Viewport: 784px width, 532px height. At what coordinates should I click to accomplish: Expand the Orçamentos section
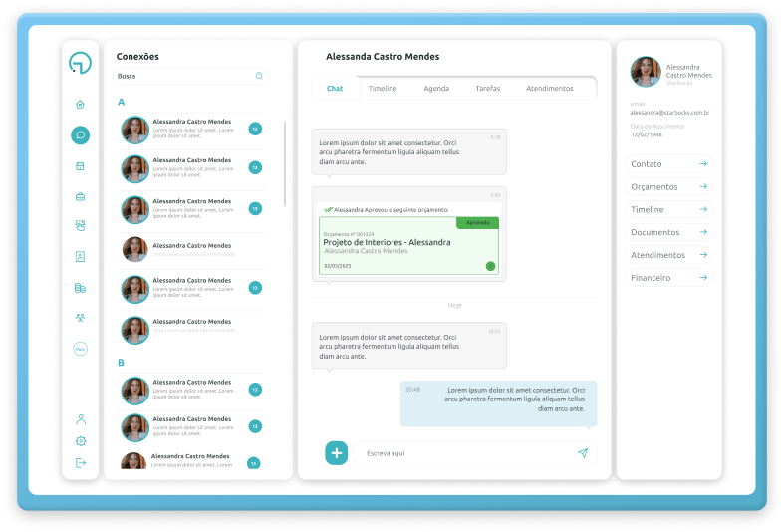click(x=670, y=187)
